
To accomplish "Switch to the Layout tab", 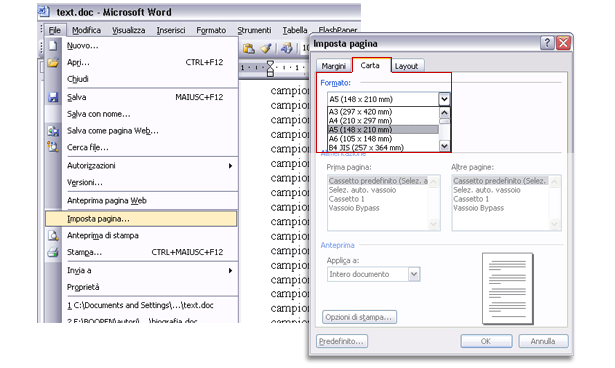I will pos(406,66).
